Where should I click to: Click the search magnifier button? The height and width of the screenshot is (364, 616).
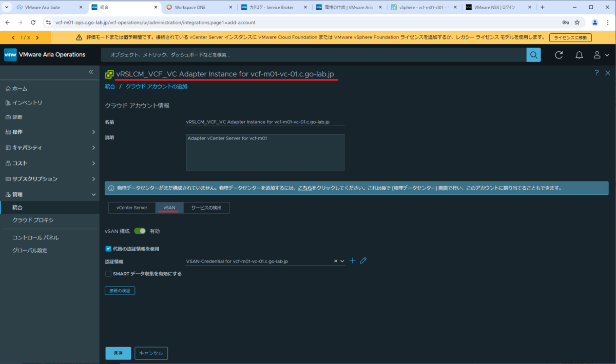tap(533, 55)
